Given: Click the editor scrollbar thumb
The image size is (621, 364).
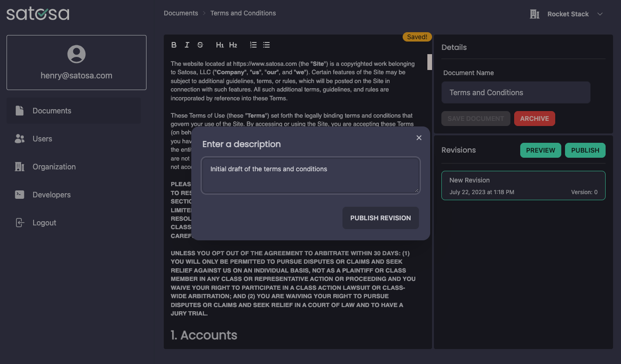Looking at the screenshot, I should click(430, 62).
